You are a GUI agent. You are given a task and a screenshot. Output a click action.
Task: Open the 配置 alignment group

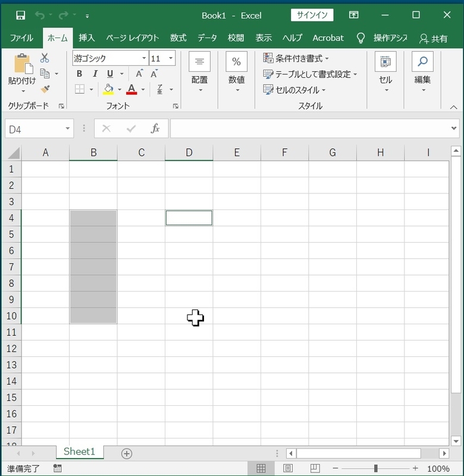pos(199,72)
